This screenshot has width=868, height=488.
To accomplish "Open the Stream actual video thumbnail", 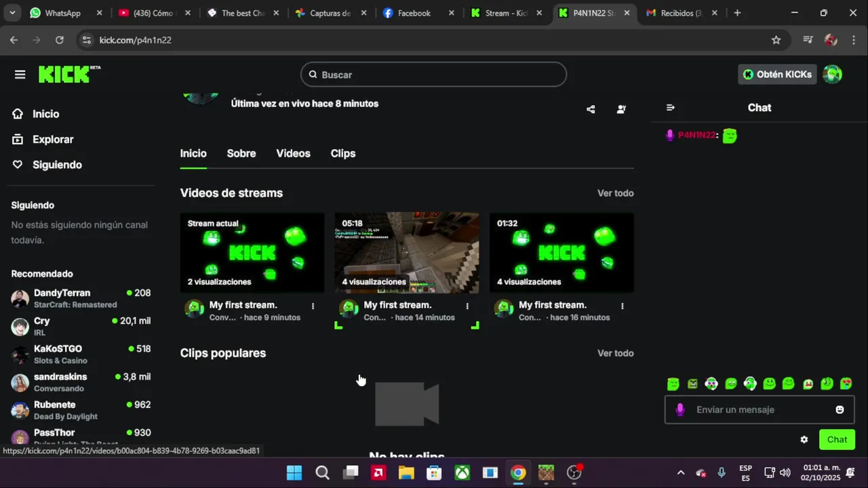I will [x=252, y=253].
